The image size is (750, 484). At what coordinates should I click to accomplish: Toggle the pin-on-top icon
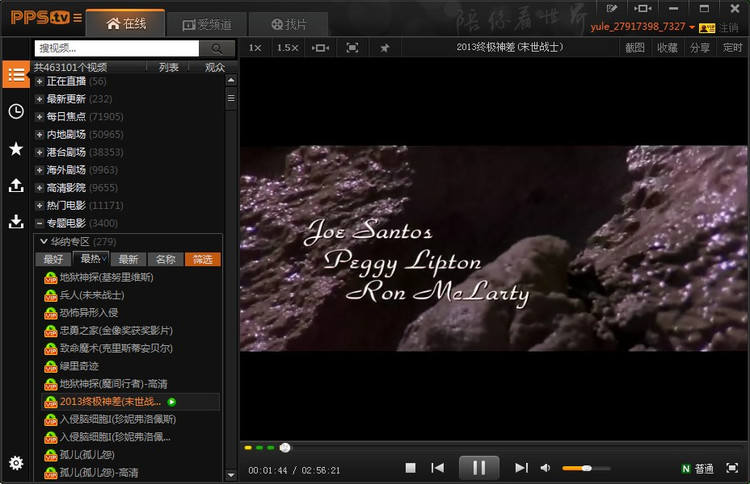click(x=385, y=48)
